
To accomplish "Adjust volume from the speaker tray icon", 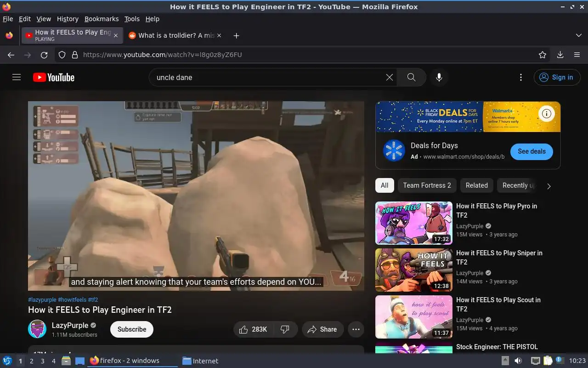I will (x=518, y=361).
